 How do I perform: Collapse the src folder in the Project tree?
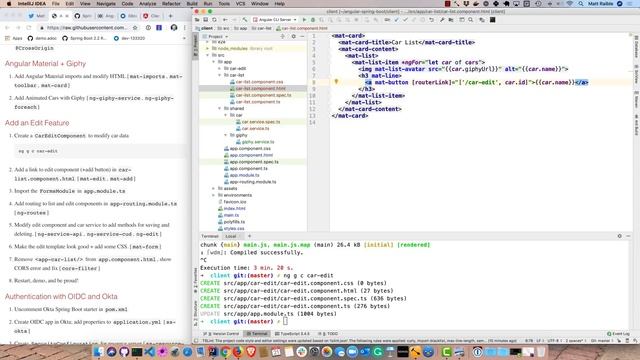pos(208,55)
